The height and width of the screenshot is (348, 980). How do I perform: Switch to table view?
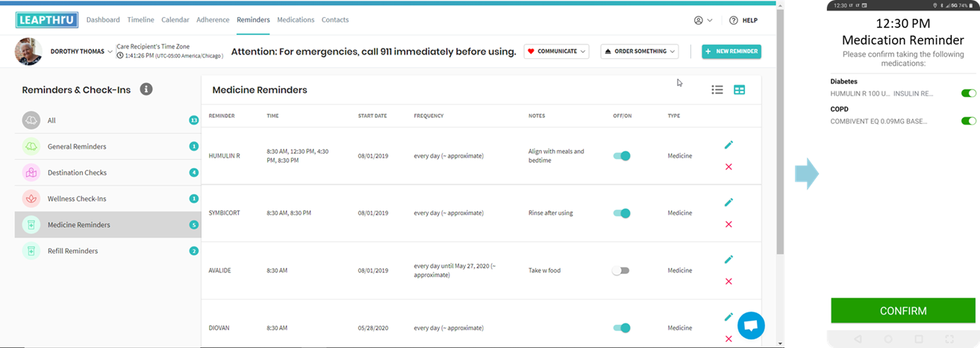coord(739,90)
